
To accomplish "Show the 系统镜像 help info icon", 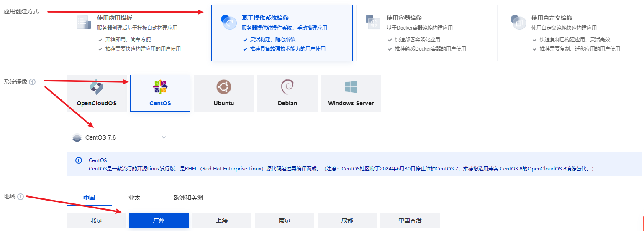I will click(32, 82).
